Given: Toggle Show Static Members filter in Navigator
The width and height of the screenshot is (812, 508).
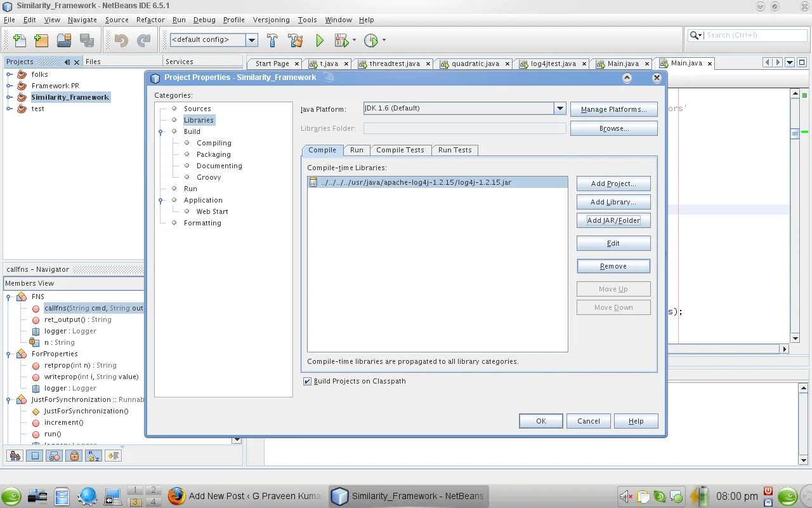Looking at the screenshot, I should [x=55, y=456].
